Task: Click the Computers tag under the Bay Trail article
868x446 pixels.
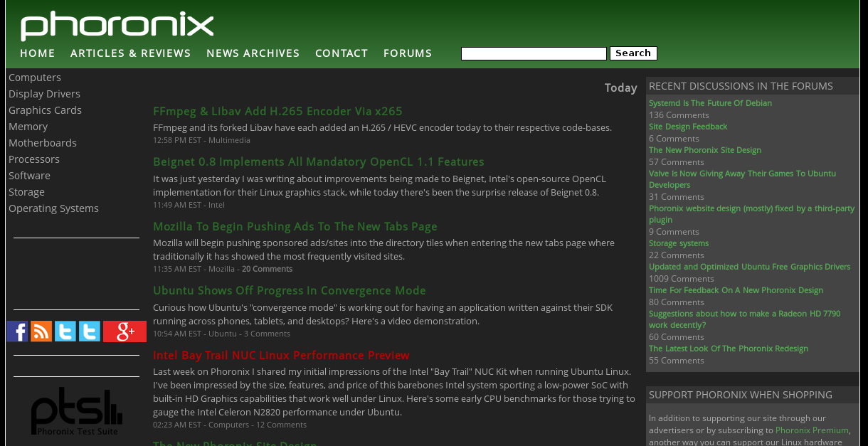Action: click(229, 425)
